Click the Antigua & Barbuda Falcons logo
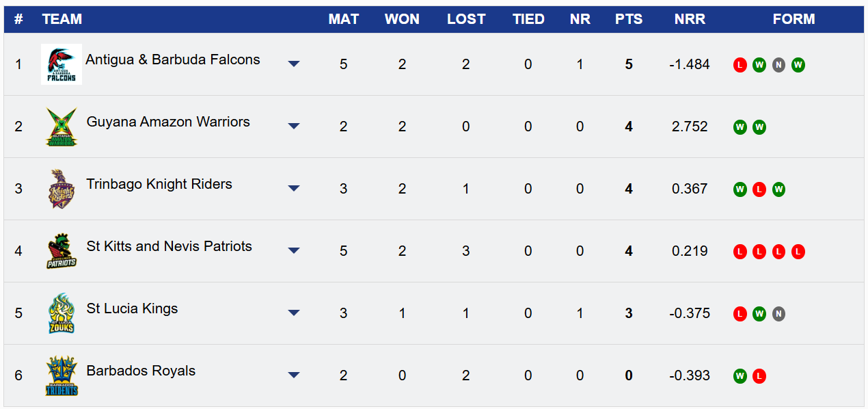The width and height of the screenshot is (868, 409). pos(62,64)
